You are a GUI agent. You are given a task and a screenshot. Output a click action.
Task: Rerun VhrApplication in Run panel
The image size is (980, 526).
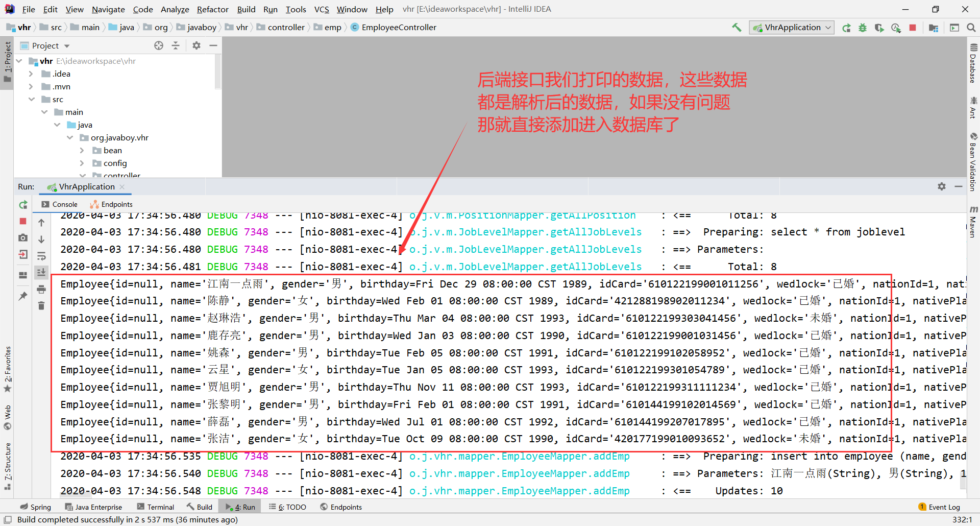pos(23,205)
